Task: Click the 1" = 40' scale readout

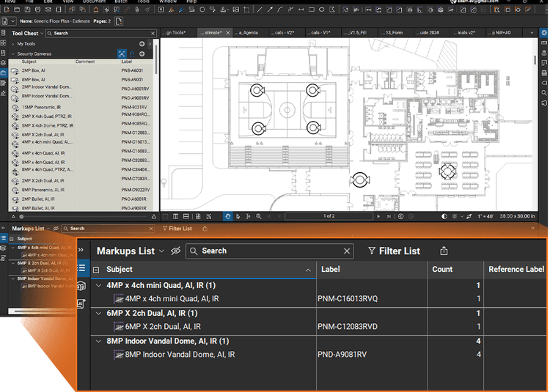Action: coord(485,216)
